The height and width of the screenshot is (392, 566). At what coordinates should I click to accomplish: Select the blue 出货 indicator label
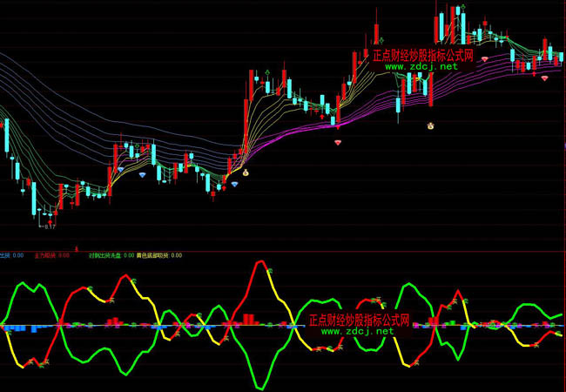(5, 256)
